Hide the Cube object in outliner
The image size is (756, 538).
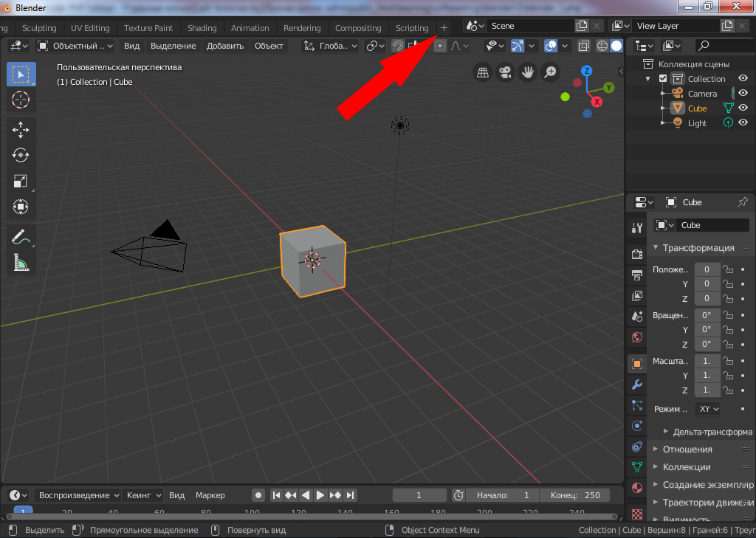pyautogui.click(x=743, y=108)
